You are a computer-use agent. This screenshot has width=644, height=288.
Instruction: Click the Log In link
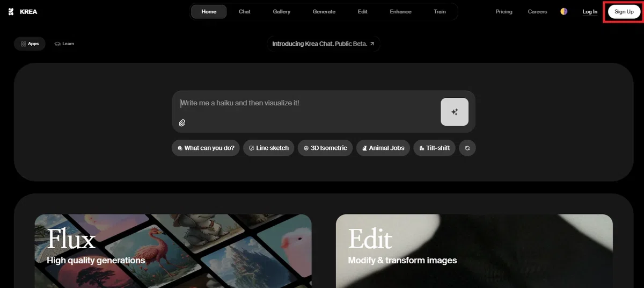[590, 12]
